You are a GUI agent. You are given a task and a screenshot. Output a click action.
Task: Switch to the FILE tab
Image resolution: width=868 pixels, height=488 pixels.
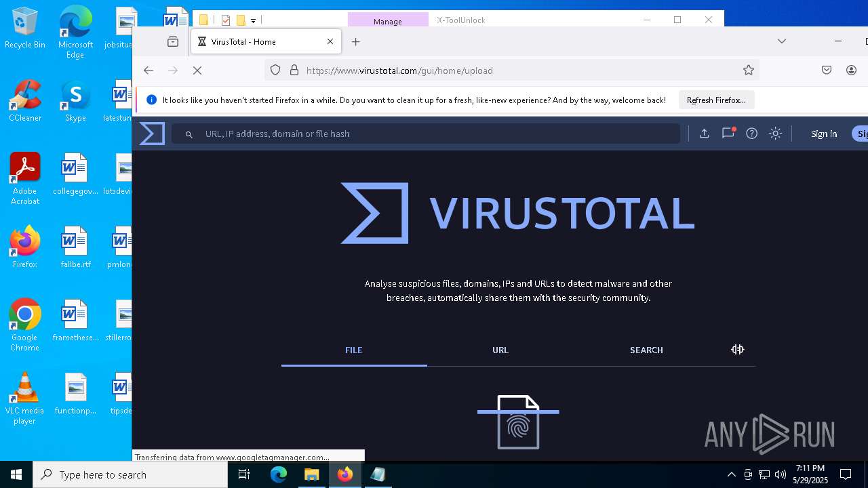pyautogui.click(x=354, y=350)
